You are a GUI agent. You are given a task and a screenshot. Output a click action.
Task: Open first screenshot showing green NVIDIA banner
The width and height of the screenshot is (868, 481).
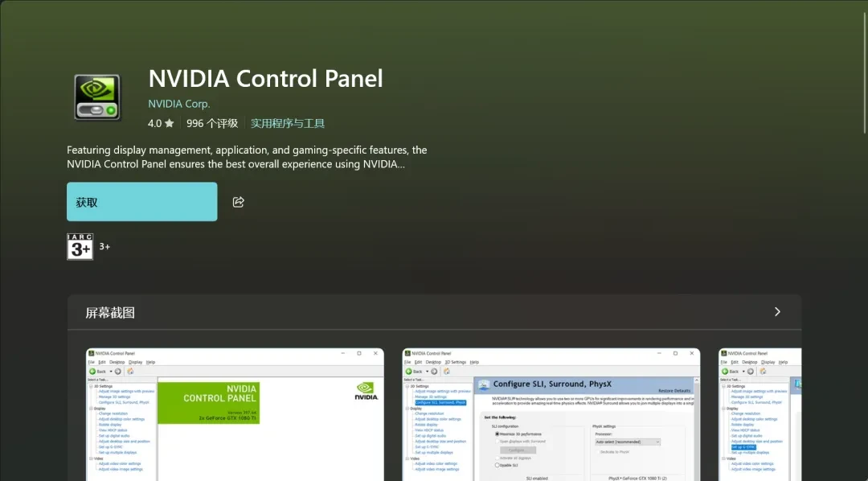coord(235,414)
